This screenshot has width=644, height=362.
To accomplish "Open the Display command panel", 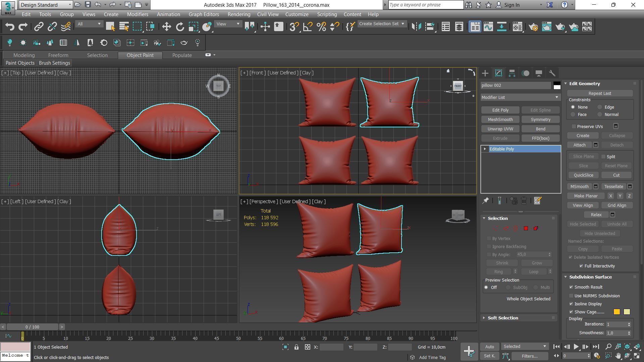I will [x=539, y=73].
